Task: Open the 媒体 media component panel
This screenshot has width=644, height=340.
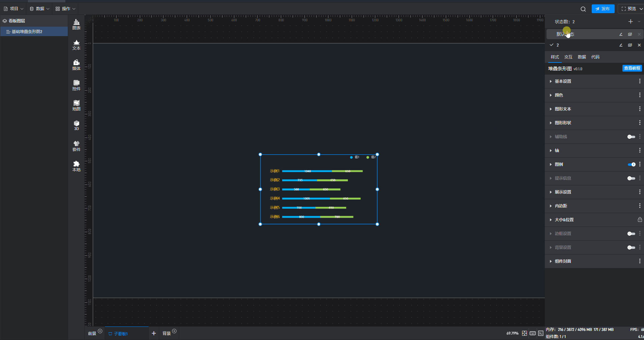Action: tap(77, 65)
